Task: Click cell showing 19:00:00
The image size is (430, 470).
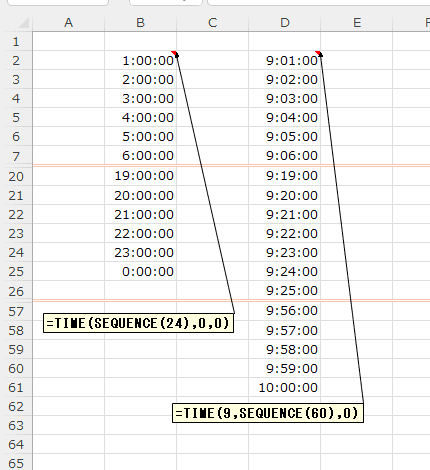Action: (140, 176)
